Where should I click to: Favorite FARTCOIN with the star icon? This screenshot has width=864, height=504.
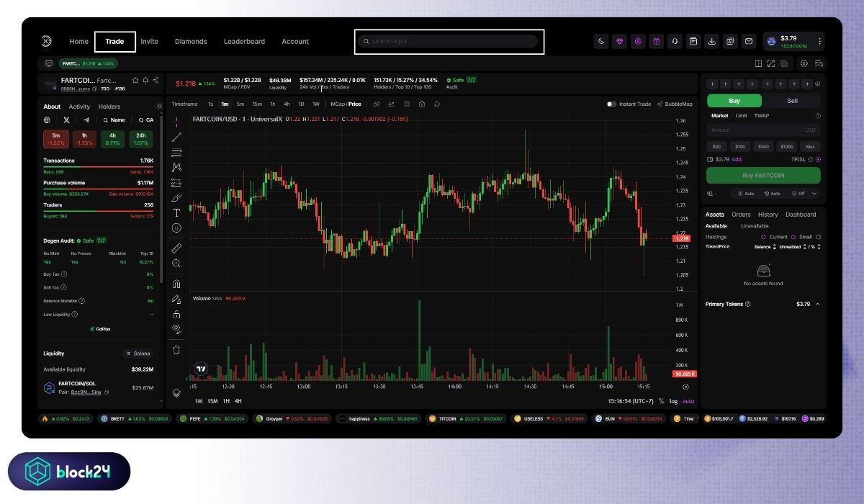pyautogui.click(x=135, y=80)
